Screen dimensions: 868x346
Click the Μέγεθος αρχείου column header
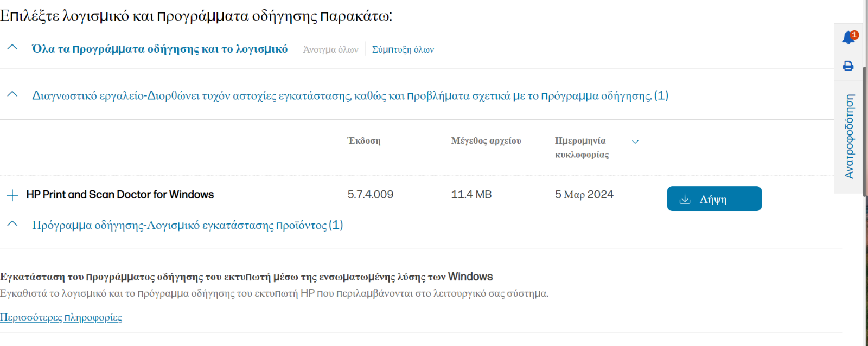click(486, 141)
